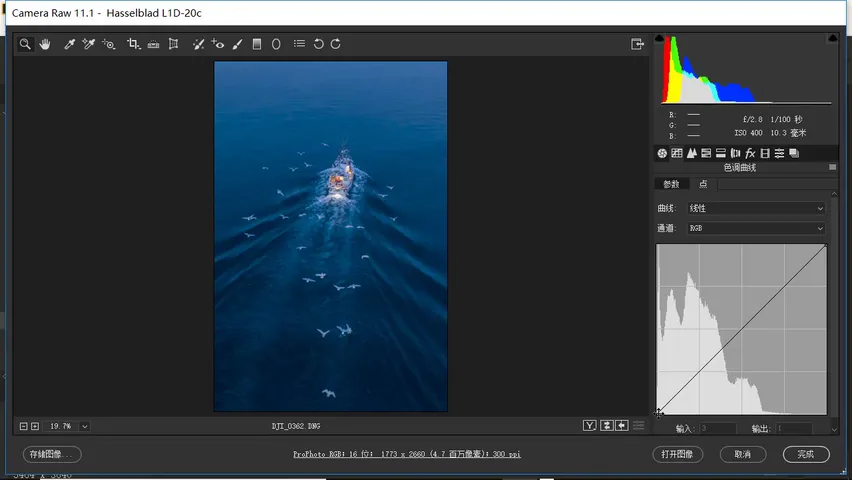852x480 pixels.
Task: Switch to the 参数 curve tab
Action: (672, 184)
